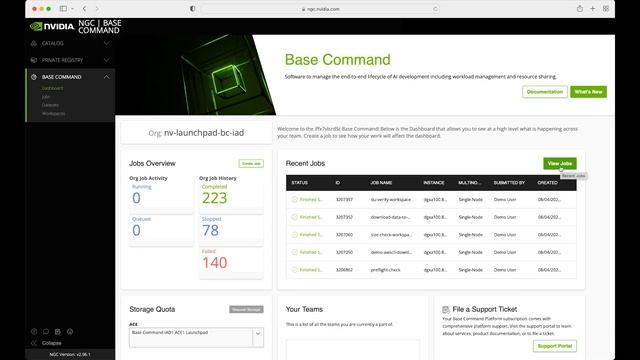Image resolution: width=640 pixels, height=360 pixels.
Task: Click the Stopped count 78
Action: point(210,231)
